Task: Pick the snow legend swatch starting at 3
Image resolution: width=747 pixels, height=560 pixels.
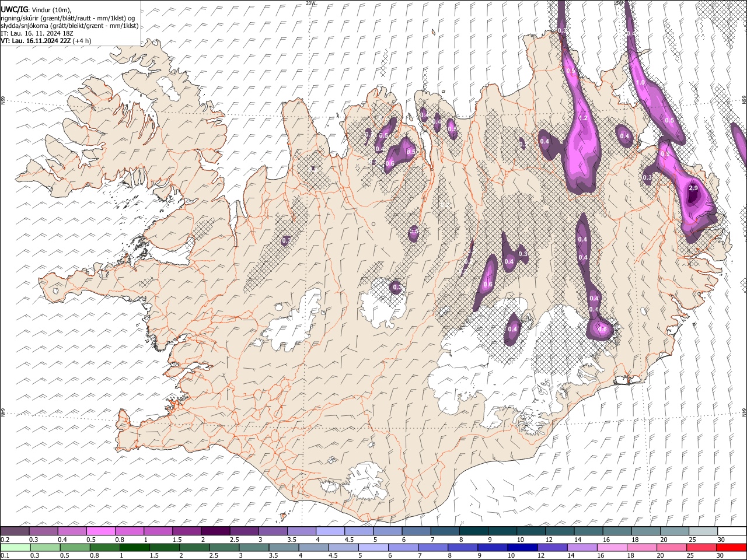Action: click(273, 531)
